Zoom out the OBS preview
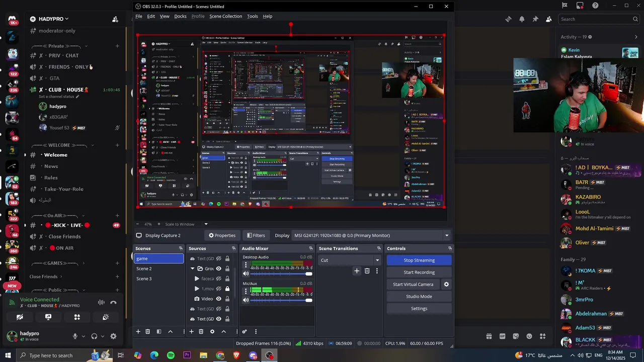The width and height of the screenshot is (644, 362). (x=137, y=224)
